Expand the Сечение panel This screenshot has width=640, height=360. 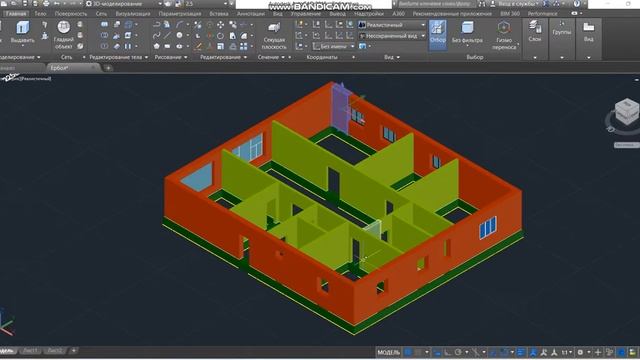271,57
